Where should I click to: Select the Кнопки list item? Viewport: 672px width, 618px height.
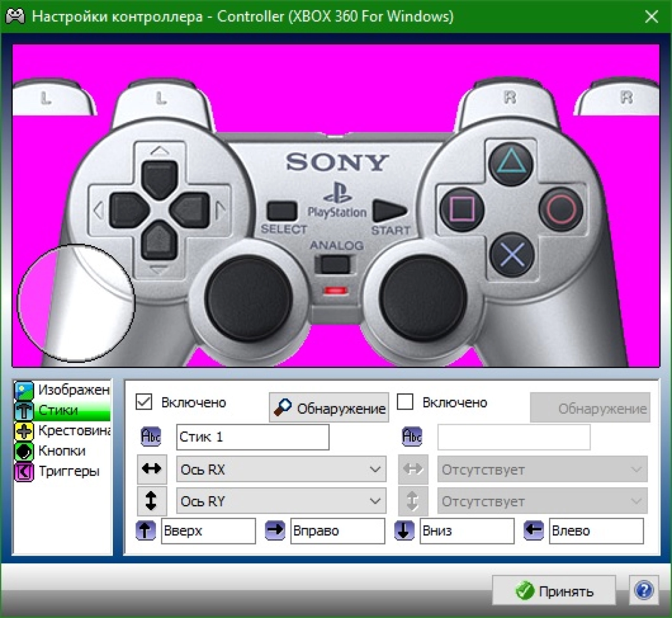point(62,451)
